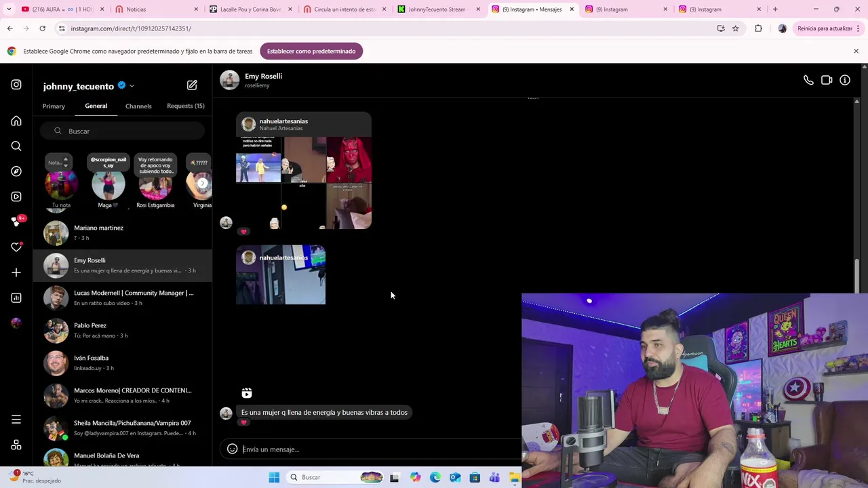Open Microsoft Edge from taskbar
Image resolution: width=868 pixels, height=488 pixels.
point(435,477)
